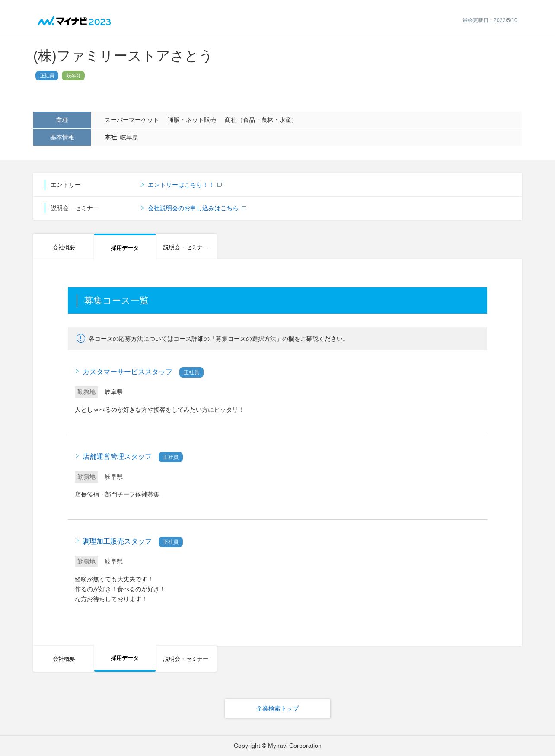Click 正社員 badge under company name
555x756 pixels.
tap(47, 76)
